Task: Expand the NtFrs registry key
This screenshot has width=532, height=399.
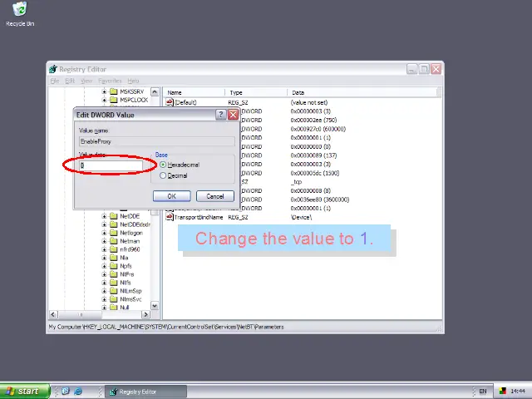Action: [104, 274]
